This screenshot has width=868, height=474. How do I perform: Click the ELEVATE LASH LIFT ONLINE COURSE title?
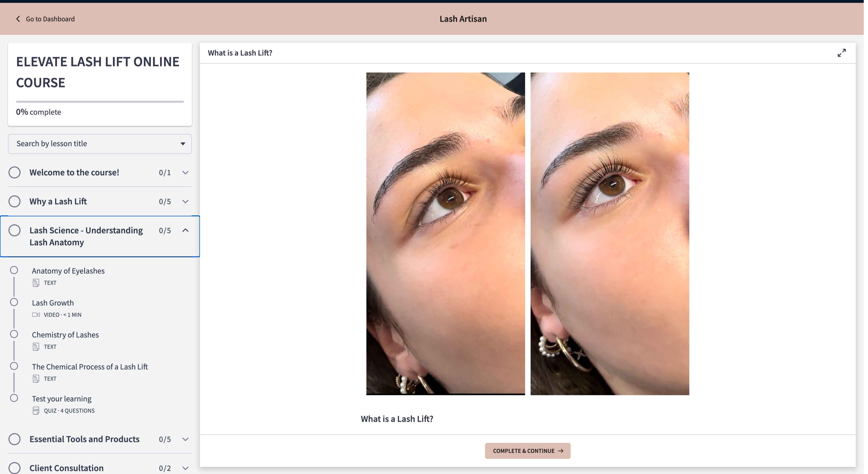tap(98, 72)
